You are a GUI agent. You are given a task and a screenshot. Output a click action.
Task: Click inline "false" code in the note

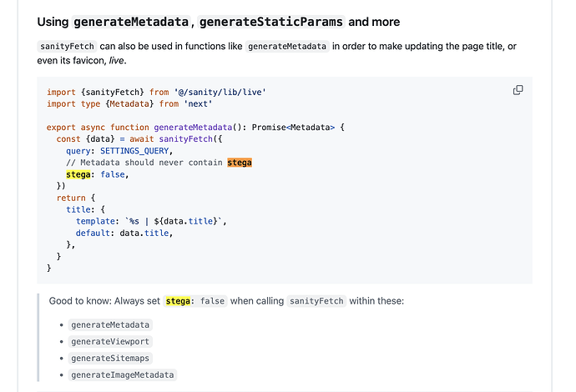[212, 300]
